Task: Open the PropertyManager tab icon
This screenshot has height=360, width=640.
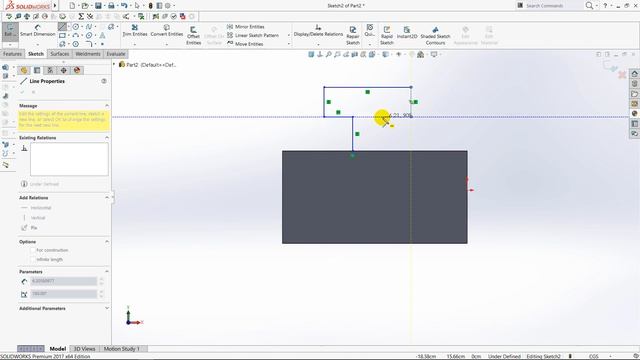Action: [37, 70]
